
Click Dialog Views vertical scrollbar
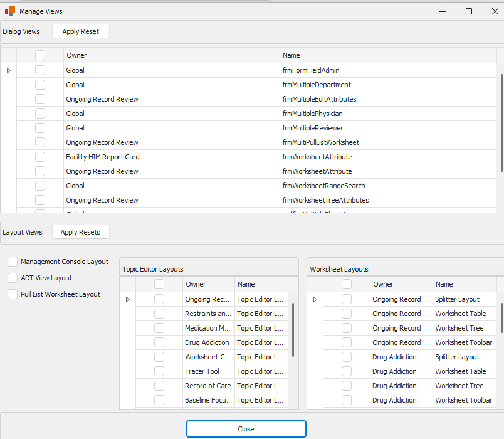point(501,123)
